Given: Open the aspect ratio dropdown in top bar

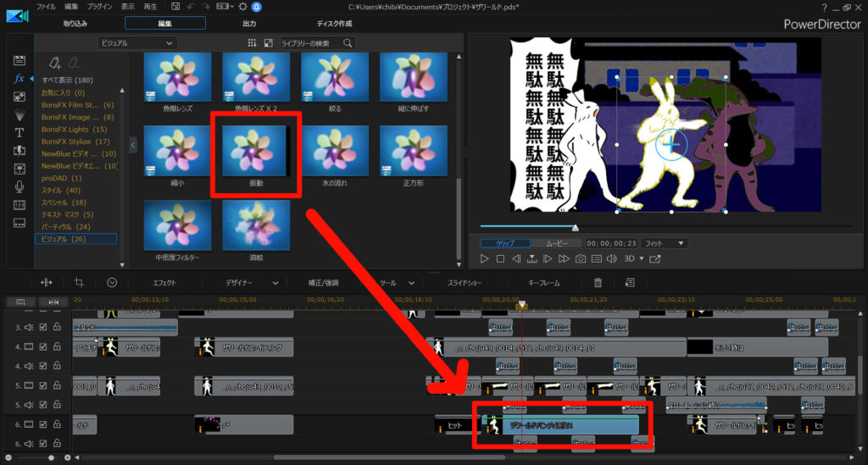Looking at the screenshot, I should tap(224, 7).
